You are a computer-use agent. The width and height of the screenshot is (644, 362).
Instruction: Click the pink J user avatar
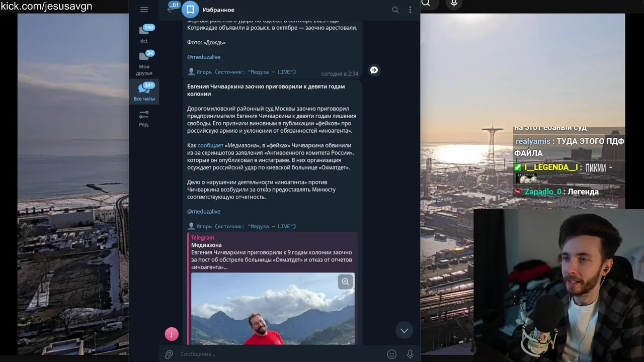coord(172,334)
